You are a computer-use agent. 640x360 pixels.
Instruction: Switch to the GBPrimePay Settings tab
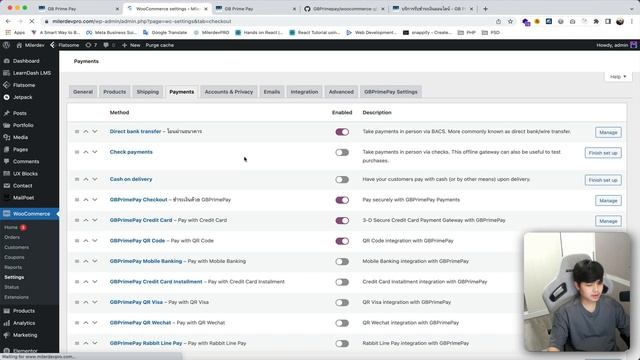391,92
